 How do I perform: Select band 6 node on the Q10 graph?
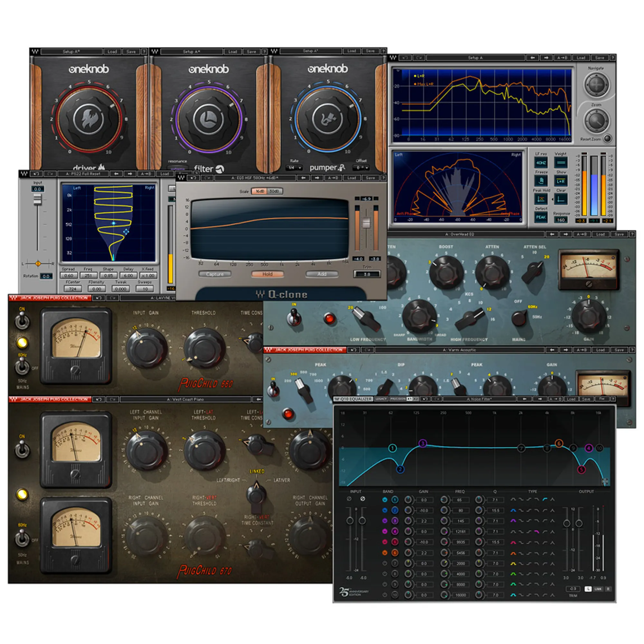click(559, 443)
